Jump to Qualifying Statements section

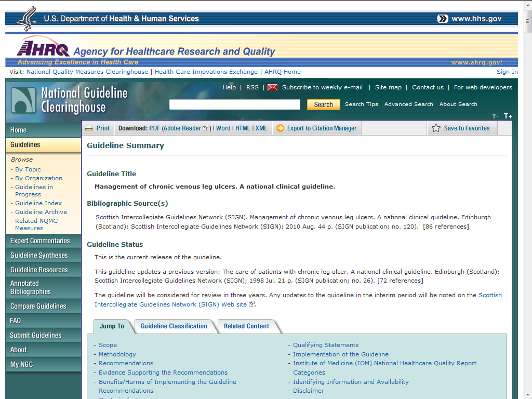point(326,345)
